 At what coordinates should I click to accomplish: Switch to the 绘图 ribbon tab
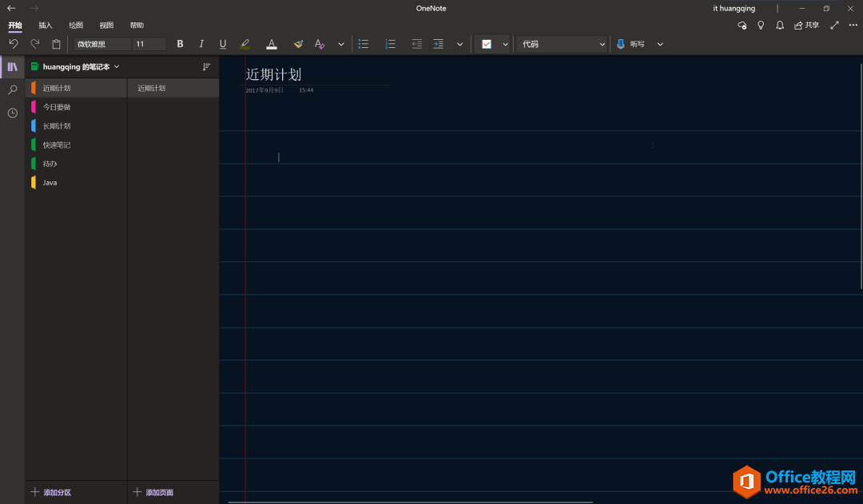point(76,26)
